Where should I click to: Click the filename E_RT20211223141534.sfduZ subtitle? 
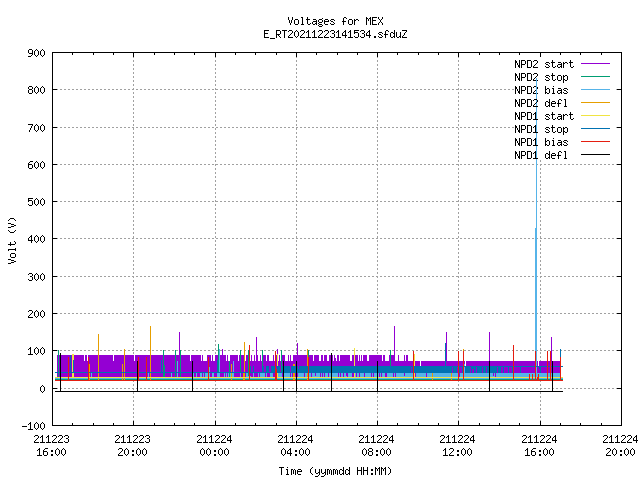335,34
